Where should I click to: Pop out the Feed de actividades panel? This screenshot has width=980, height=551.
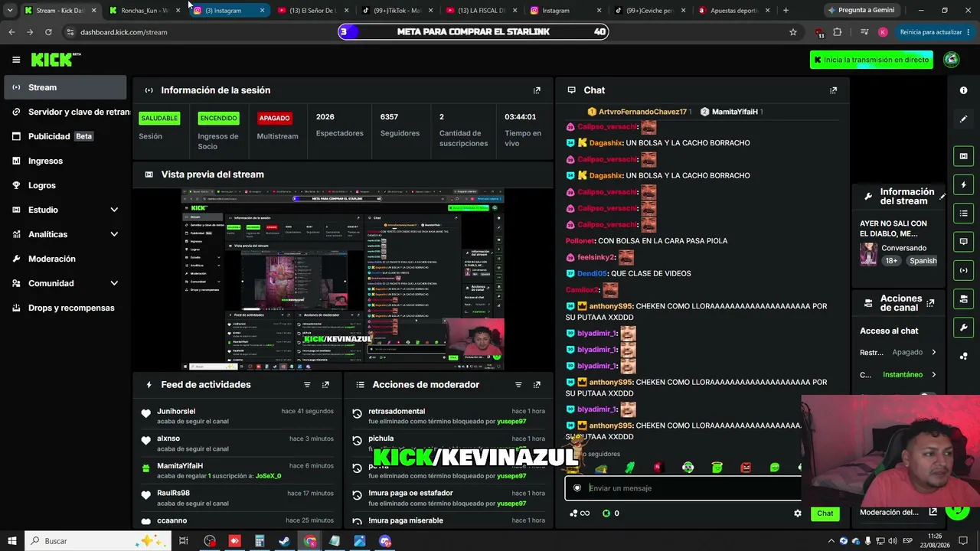coord(325,385)
